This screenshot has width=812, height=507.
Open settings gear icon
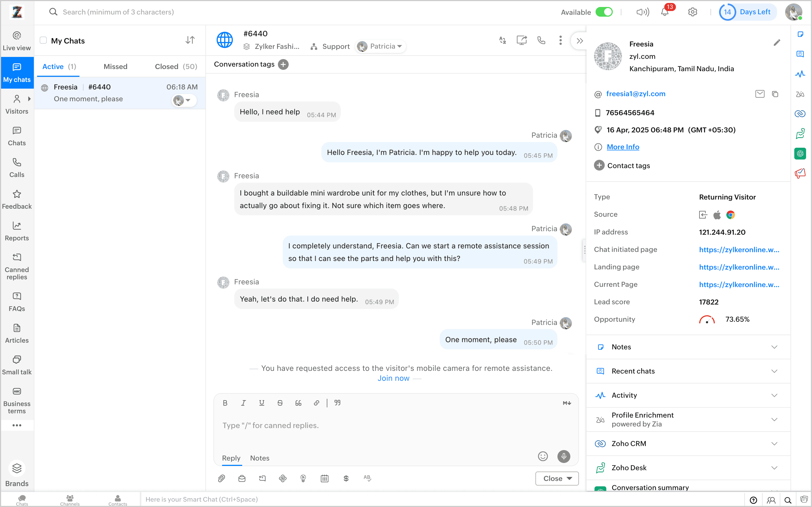[692, 12]
